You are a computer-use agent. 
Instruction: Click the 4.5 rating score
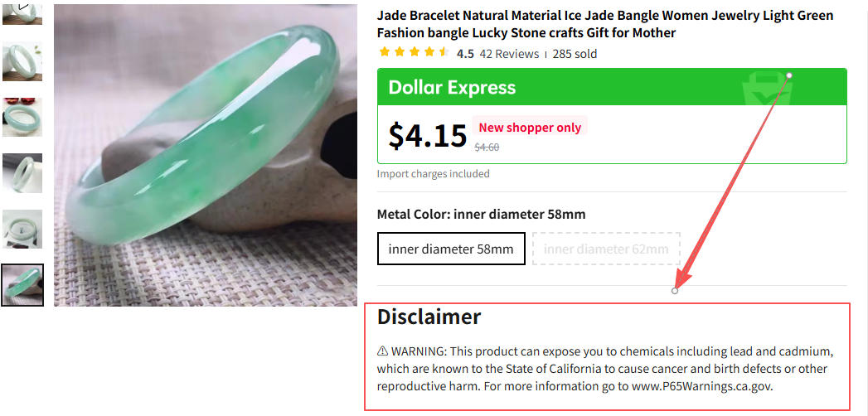click(465, 54)
